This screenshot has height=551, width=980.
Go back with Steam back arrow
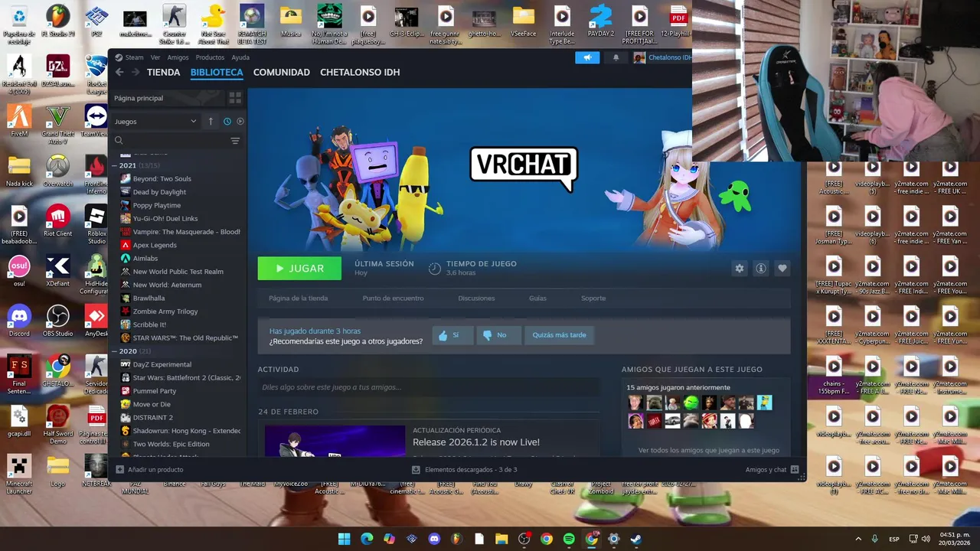[119, 72]
